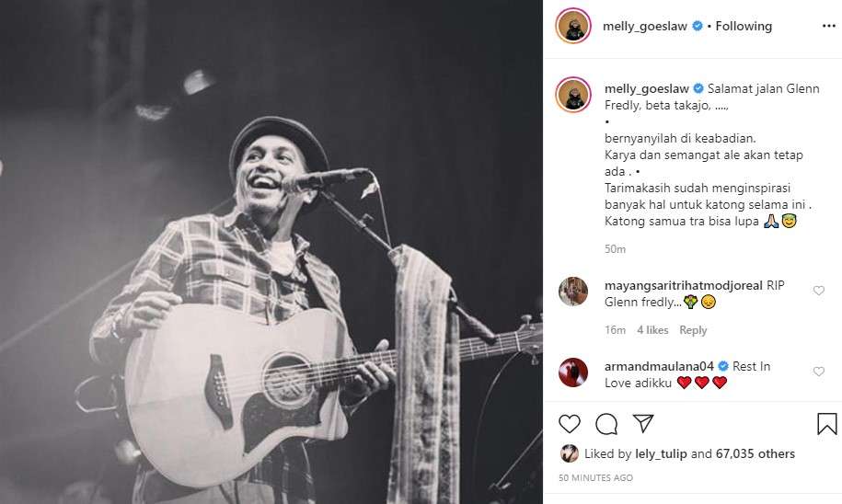This screenshot has height=504, width=842.
Task: Open the comment bubble icon
Action: pos(606,424)
